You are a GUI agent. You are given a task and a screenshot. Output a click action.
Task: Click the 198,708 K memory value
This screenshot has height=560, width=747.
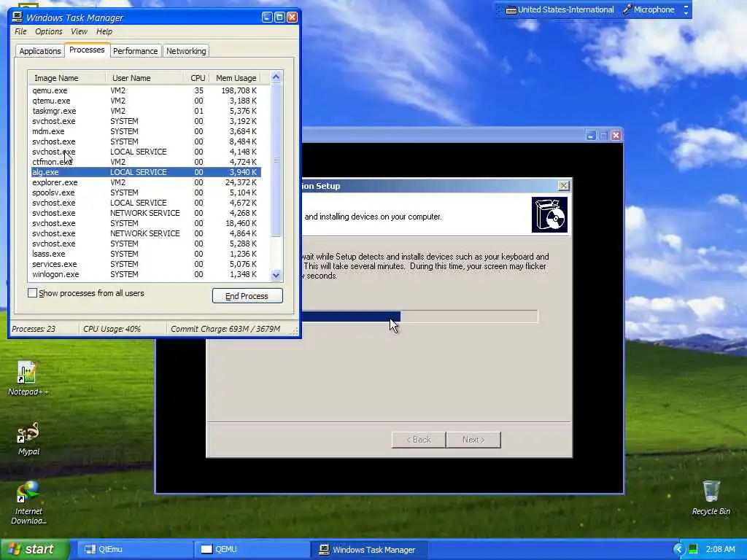pos(239,90)
